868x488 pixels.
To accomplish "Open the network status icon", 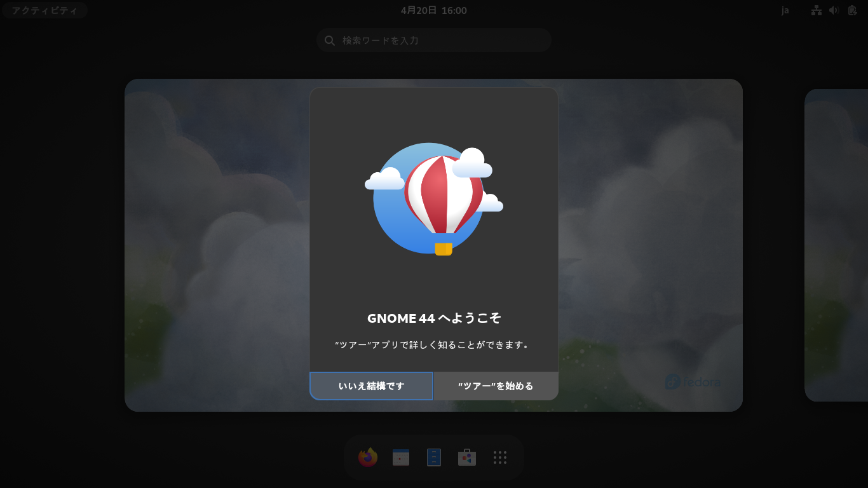I will [x=817, y=10].
